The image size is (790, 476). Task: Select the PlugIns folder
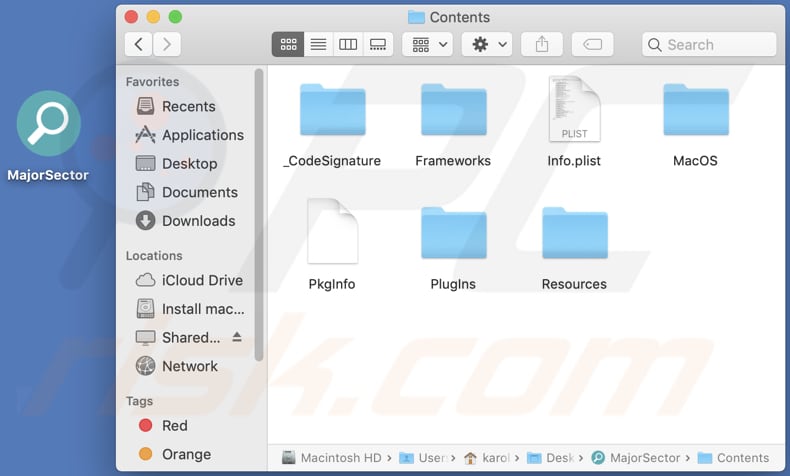tap(453, 233)
